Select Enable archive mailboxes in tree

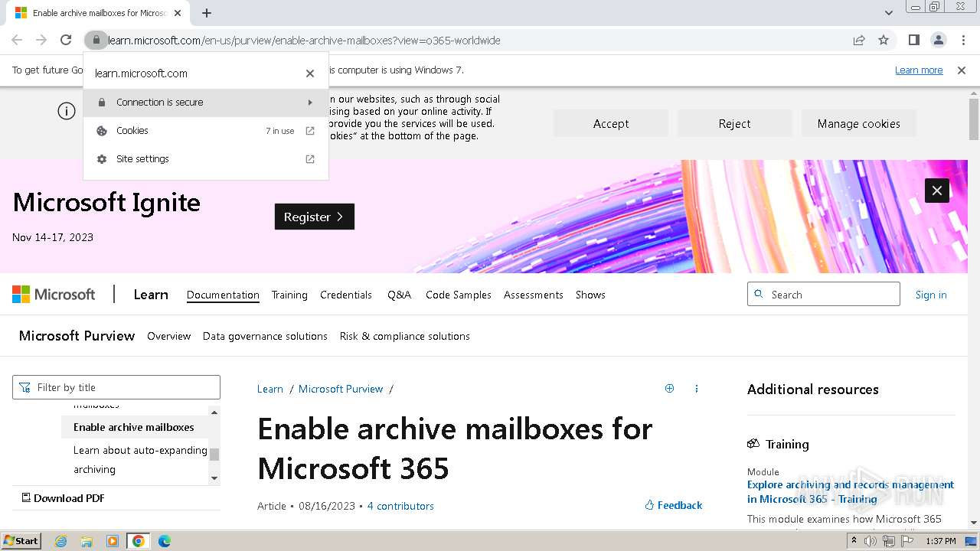click(134, 427)
